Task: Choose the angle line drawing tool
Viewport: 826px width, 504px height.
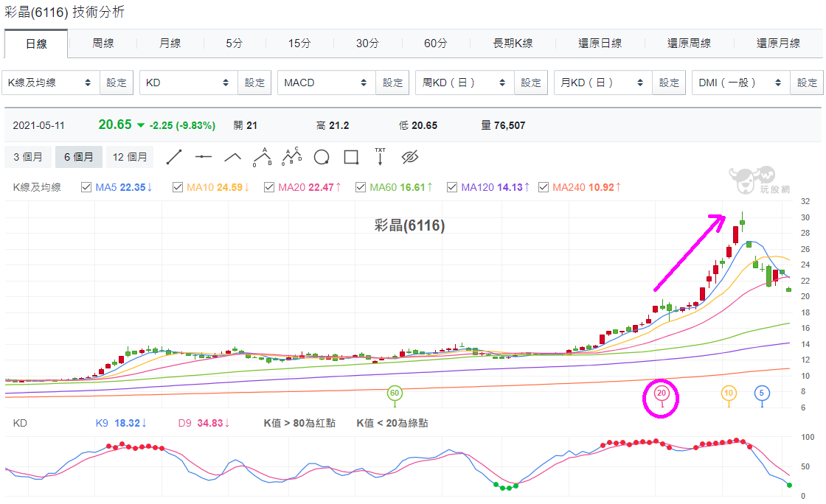Action: click(x=233, y=157)
